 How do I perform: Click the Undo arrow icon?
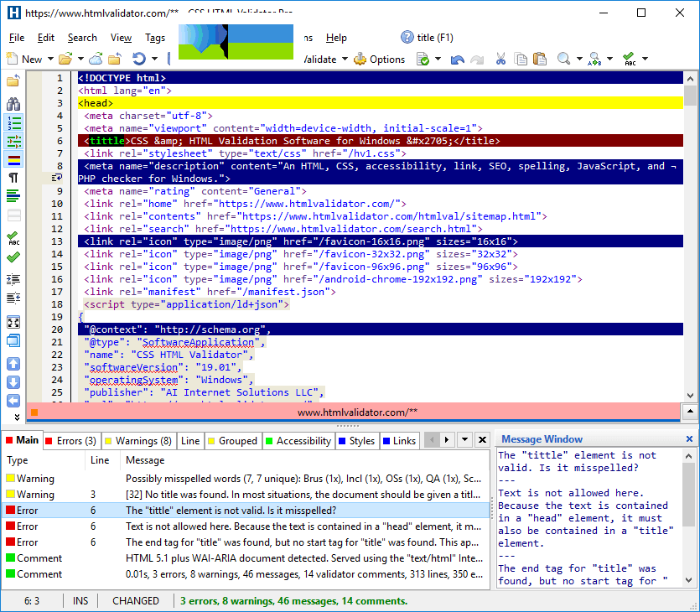(458, 59)
